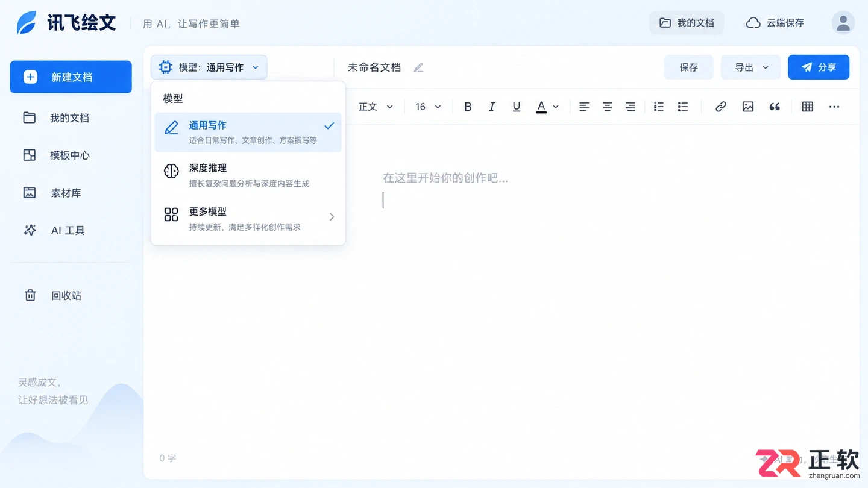Toggle underline formatting
Screen dimensions: 868x488
tap(517, 107)
